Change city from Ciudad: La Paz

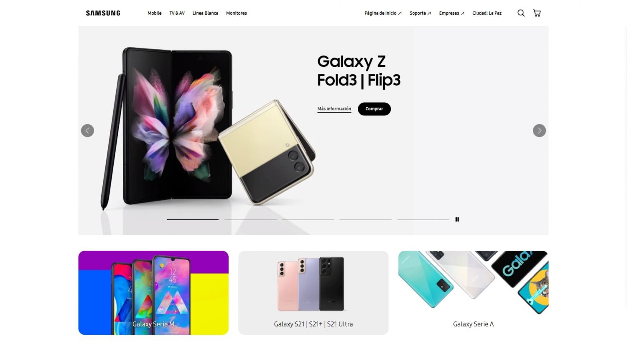(x=487, y=13)
